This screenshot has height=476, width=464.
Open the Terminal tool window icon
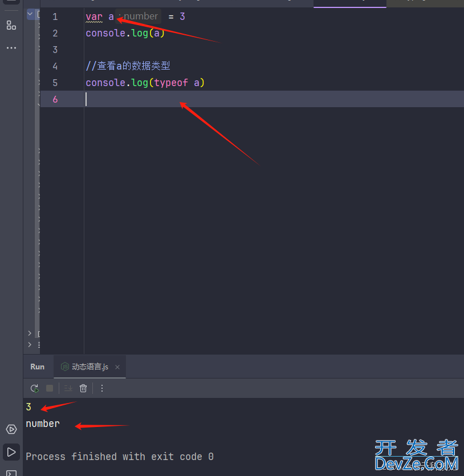11,473
